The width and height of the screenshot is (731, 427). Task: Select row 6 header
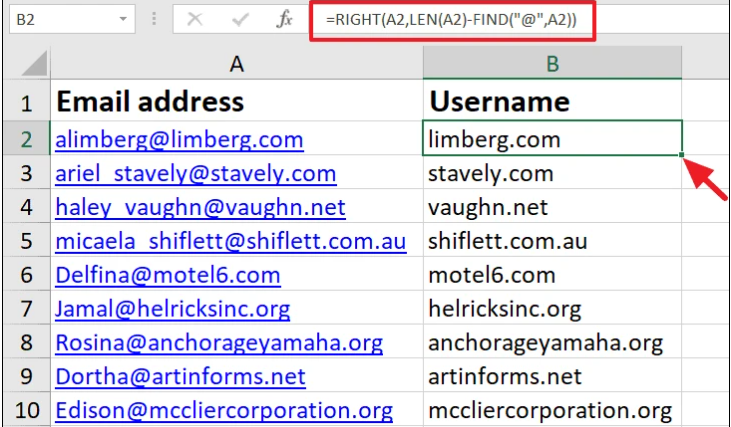point(27,275)
